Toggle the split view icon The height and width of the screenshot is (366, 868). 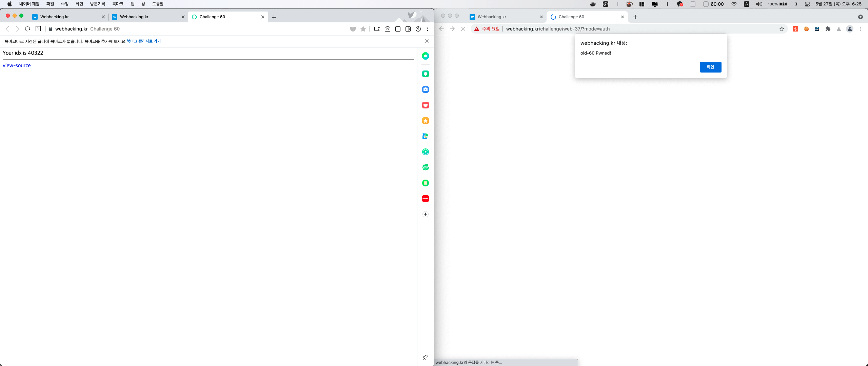pos(398,29)
